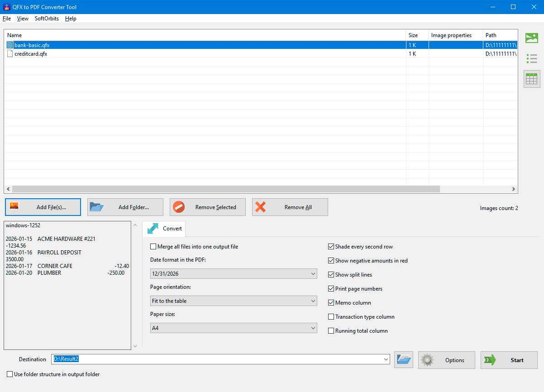Click preview pane scroll up arrow
Image resolution: width=544 pixels, height=392 pixels.
pyautogui.click(x=134, y=225)
